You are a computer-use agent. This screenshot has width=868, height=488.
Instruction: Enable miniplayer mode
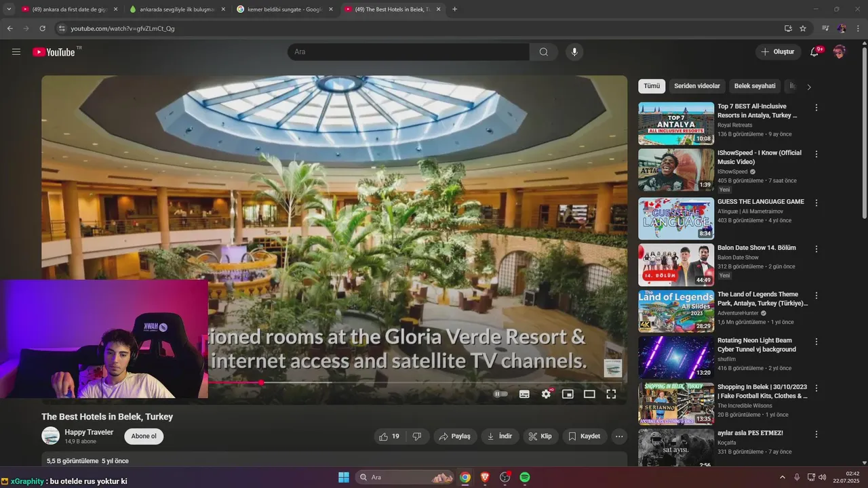point(568,394)
